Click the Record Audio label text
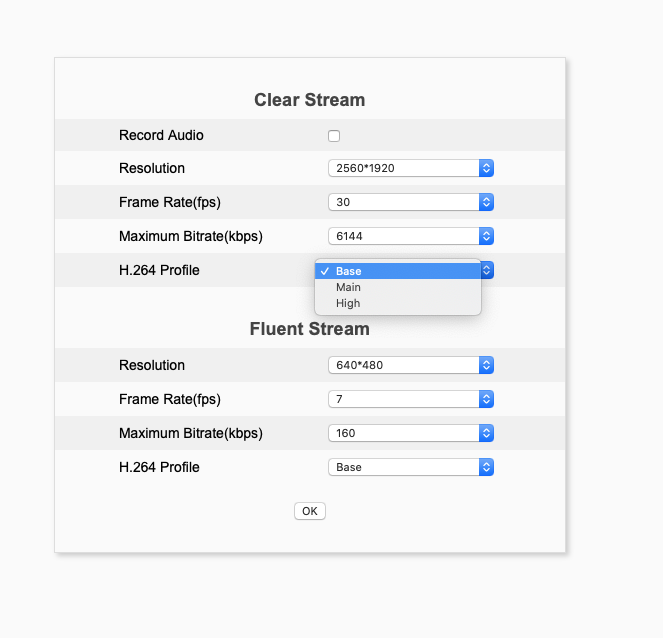The height and width of the screenshot is (638, 663). click(x=161, y=135)
